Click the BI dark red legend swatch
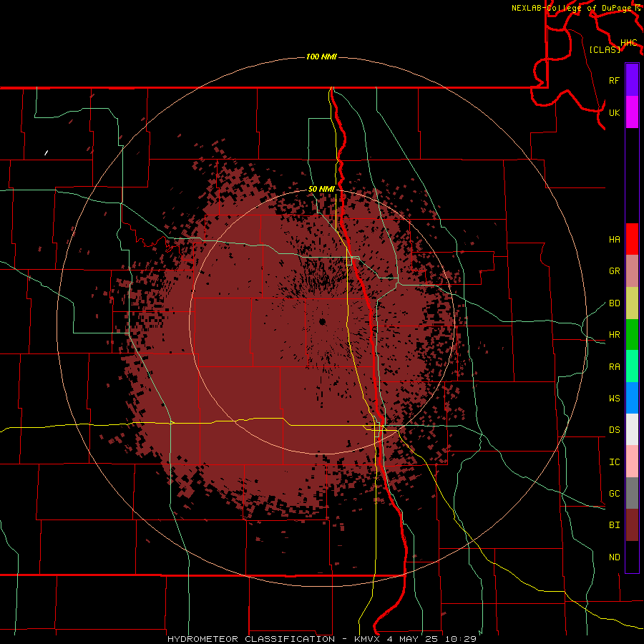644x644 pixels. [632, 525]
